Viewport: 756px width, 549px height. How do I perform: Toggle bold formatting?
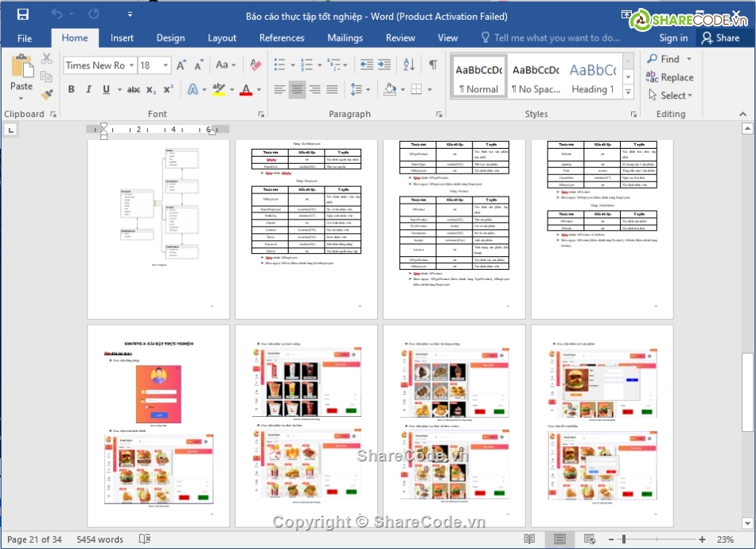coord(72,89)
